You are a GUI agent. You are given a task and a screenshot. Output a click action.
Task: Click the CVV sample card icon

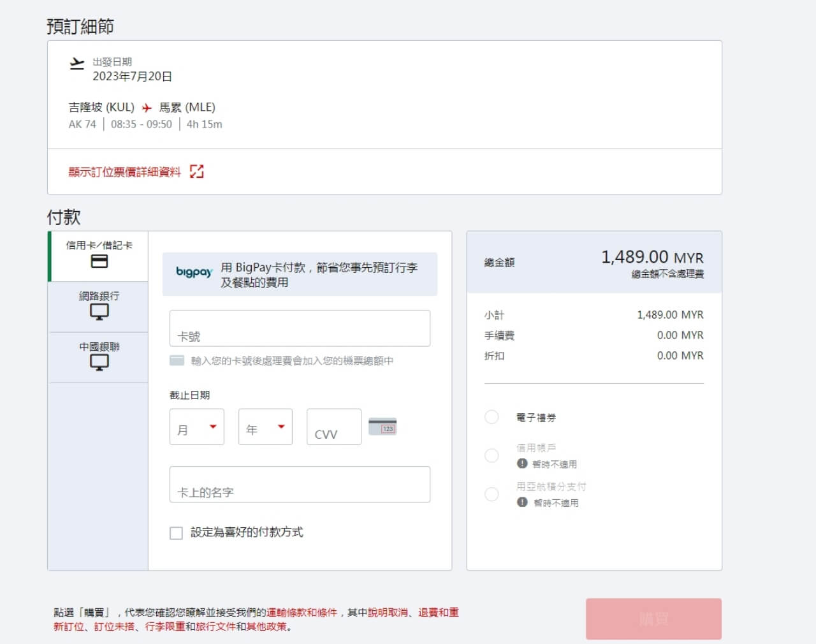(382, 426)
